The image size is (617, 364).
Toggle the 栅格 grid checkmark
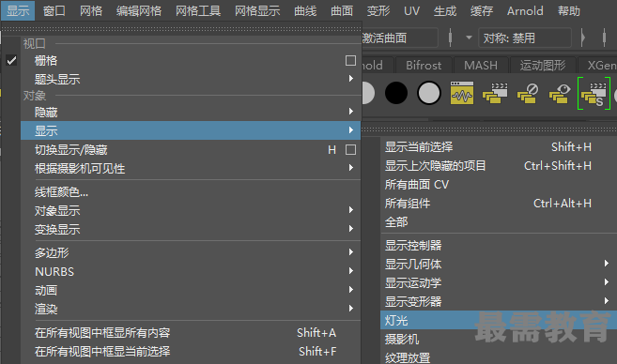point(11,61)
